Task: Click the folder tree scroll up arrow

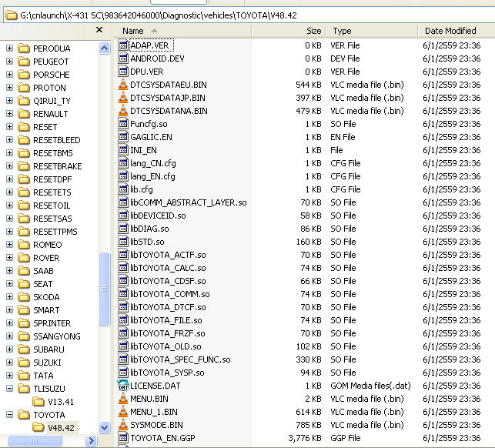Action: [104, 48]
